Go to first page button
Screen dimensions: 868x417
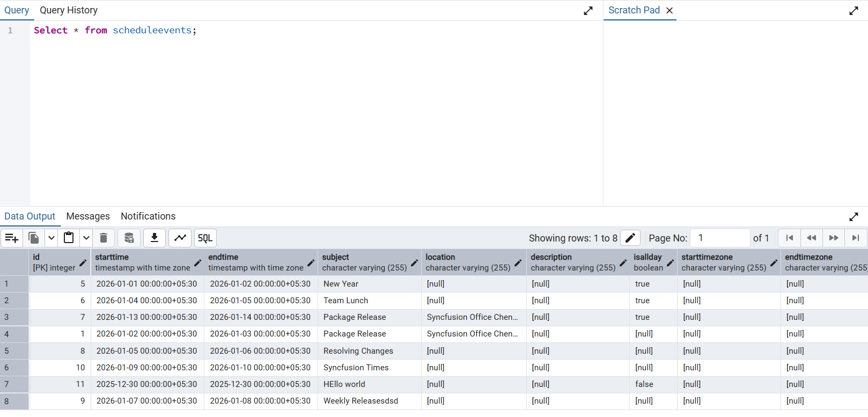click(790, 238)
